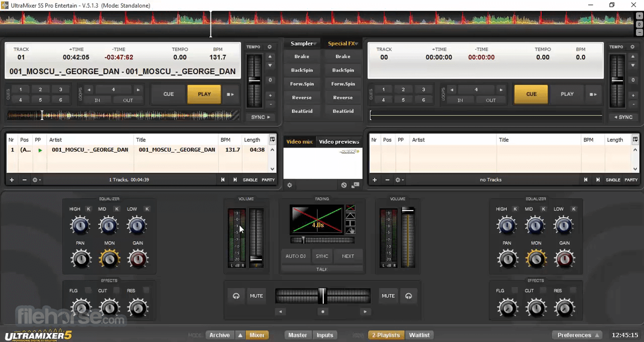Switch to Archive mode
Screen dimensions: 644x342
coord(220,335)
